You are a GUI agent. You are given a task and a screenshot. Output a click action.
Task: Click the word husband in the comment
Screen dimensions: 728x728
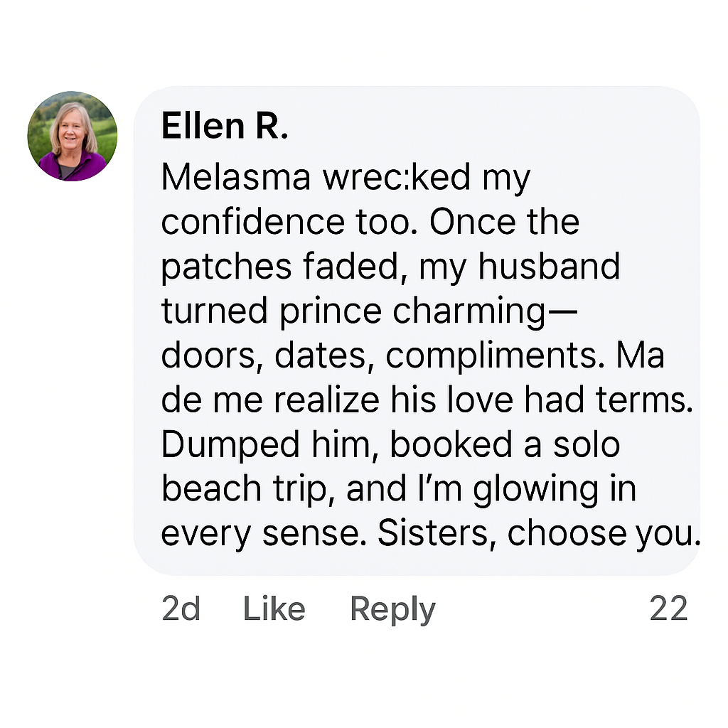[550, 267]
